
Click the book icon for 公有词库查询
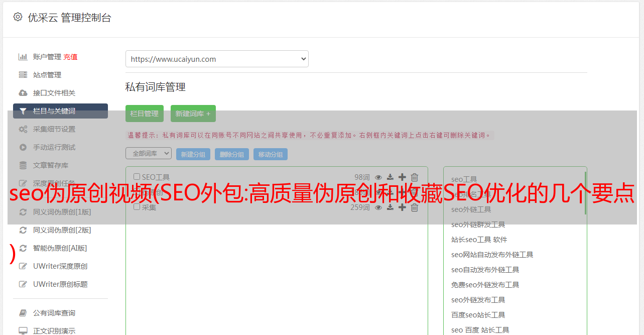coord(23,313)
